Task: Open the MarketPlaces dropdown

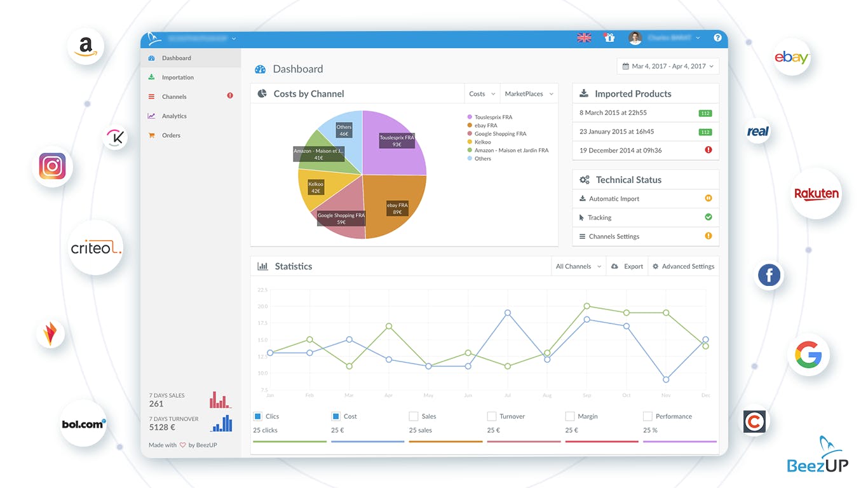Action: 529,93
